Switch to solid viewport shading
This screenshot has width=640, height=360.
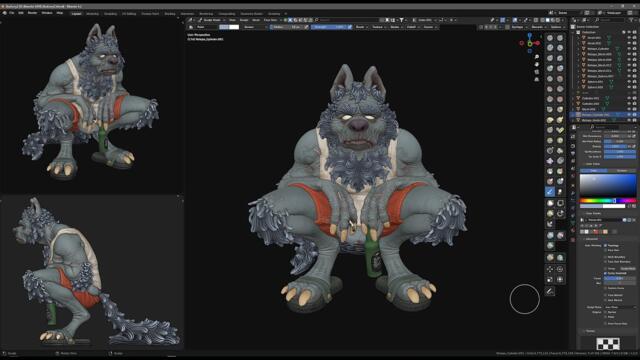[x=548, y=20]
